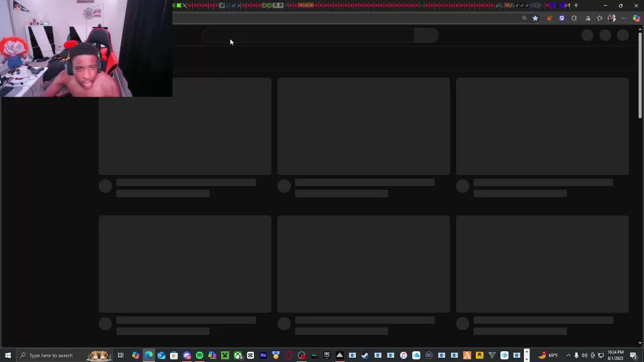
Task: Open the Copilot sidebar icon
Action: pos(636,18)
